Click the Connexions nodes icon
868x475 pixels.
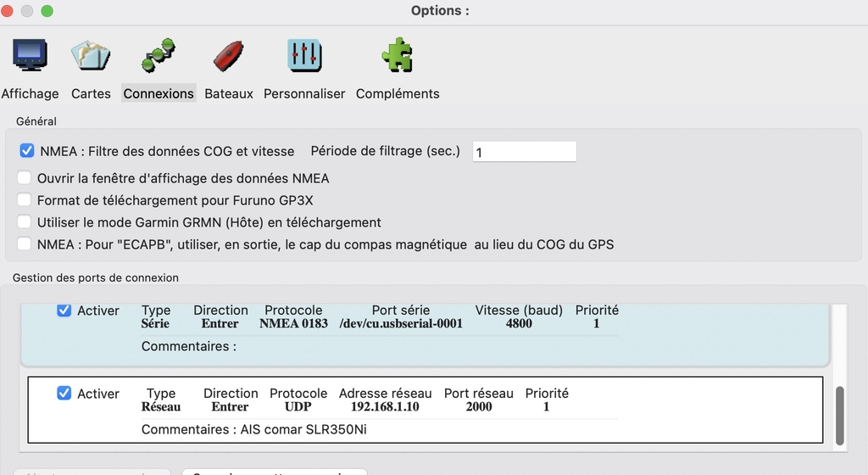tap(159, 55)
